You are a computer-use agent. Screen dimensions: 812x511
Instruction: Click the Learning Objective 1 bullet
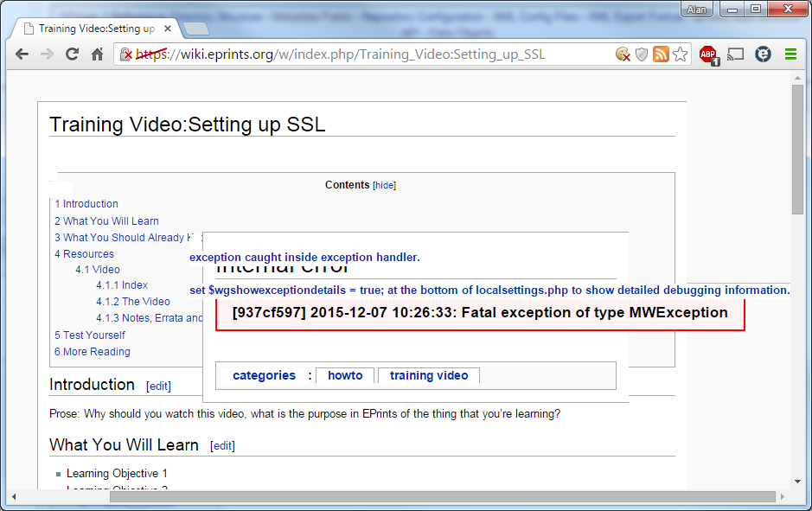[117, 474]
